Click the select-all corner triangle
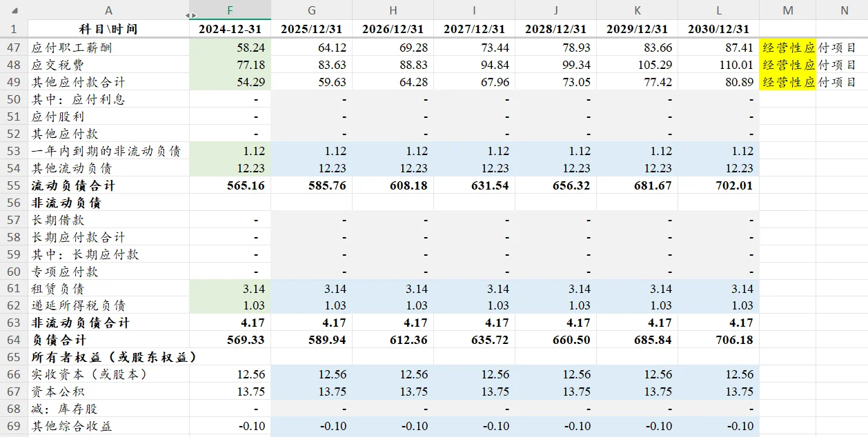Image resolution: width=868 pixels, height=437 pixels. (14, 10)
